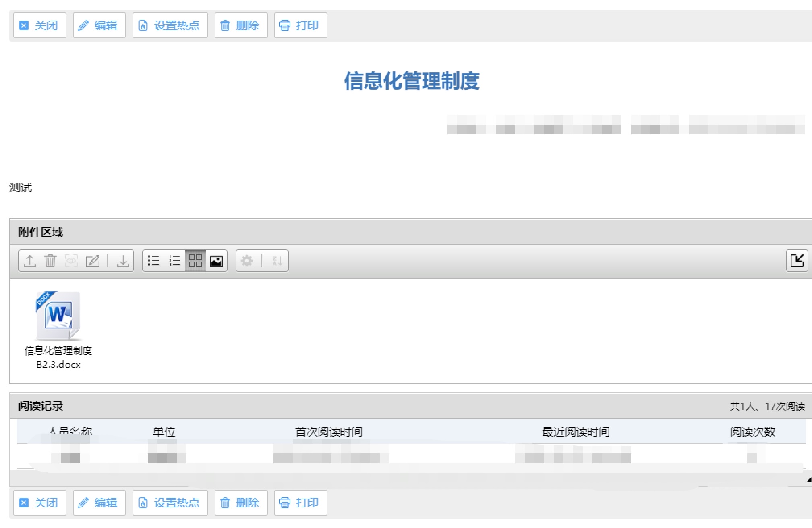Image resolution: width=812 pixels, height=528 pixels.
Task: Click 最近阅读时间 column header
Action: click(576, 432)
